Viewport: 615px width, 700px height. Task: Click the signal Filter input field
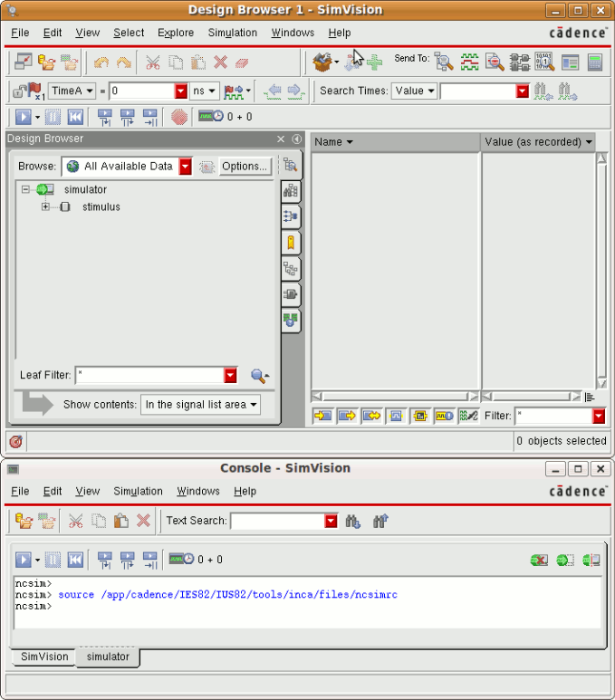pos(554,416)
